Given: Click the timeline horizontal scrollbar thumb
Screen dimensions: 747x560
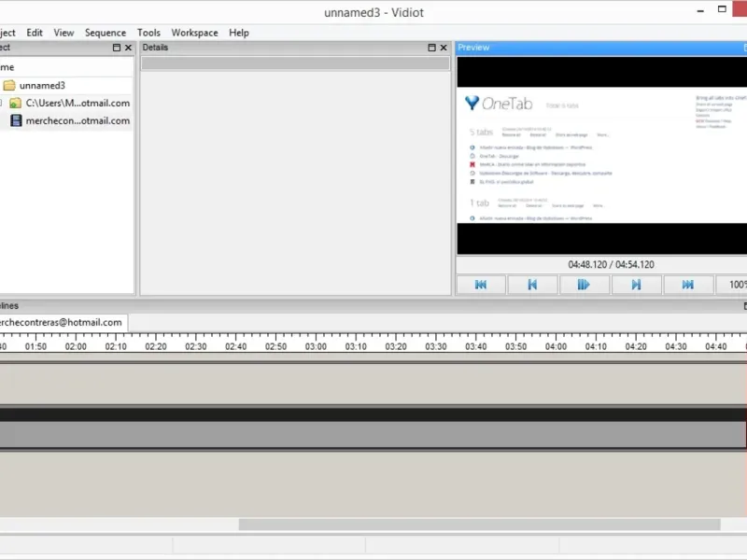Looking at the screenshot, I should click(479, 524).
